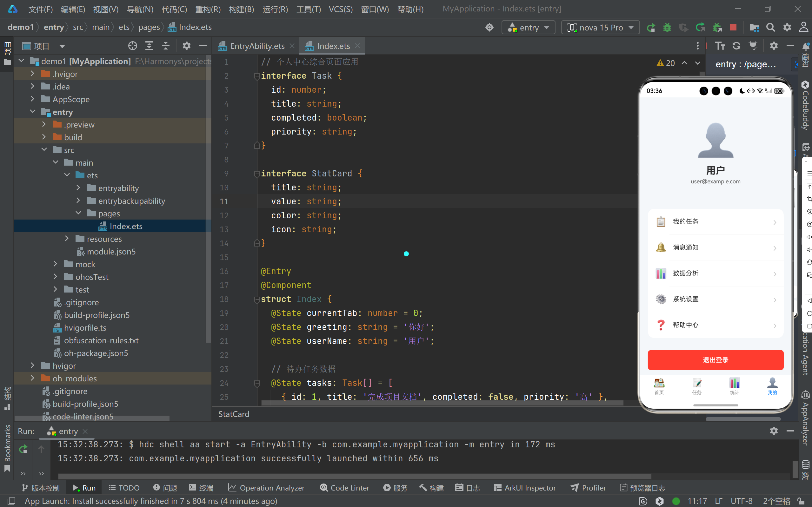Switch to the EntryAbility.ets editor tab
The height and width of the screenshot is (507, 812).
point(256,46)
